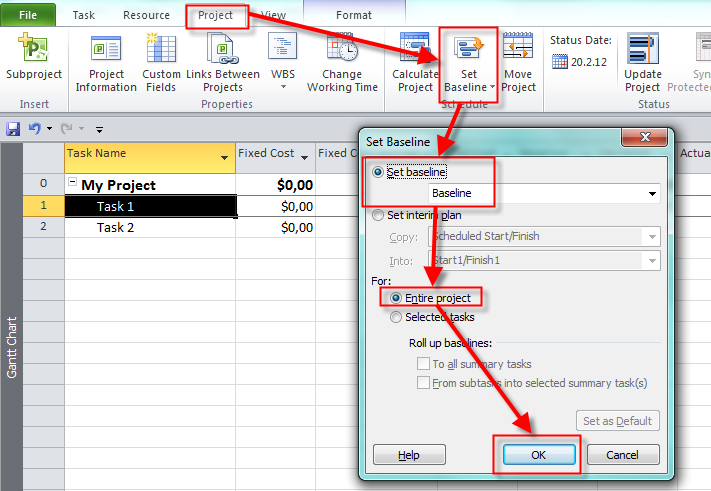Switch to the Resource ribbon tab

coord(146,15)
